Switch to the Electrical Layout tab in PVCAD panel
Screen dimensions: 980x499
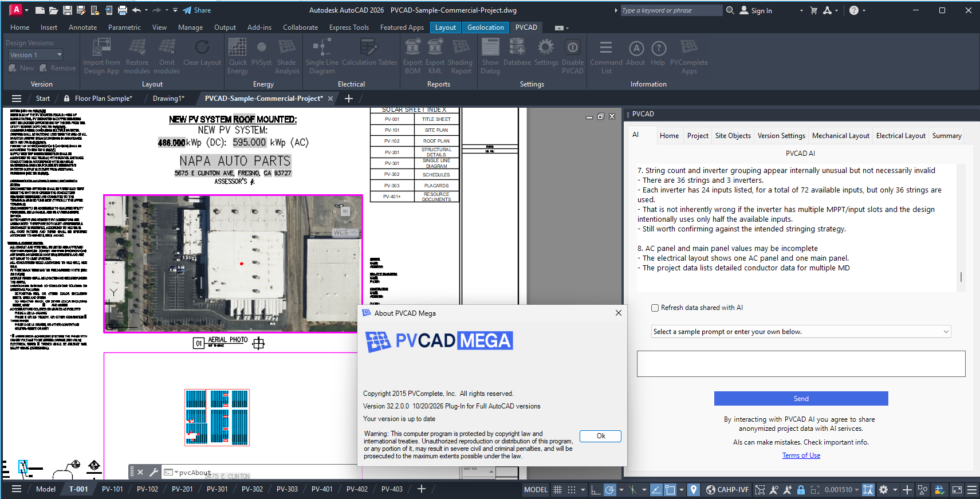(x=900, y=136)
